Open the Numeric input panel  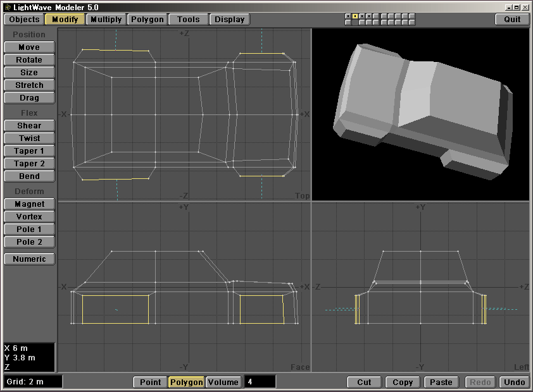click(x=29, y=259)
